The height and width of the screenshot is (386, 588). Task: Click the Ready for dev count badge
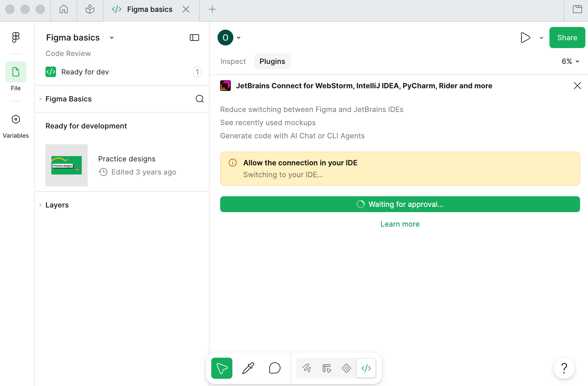tap(197, 72)
